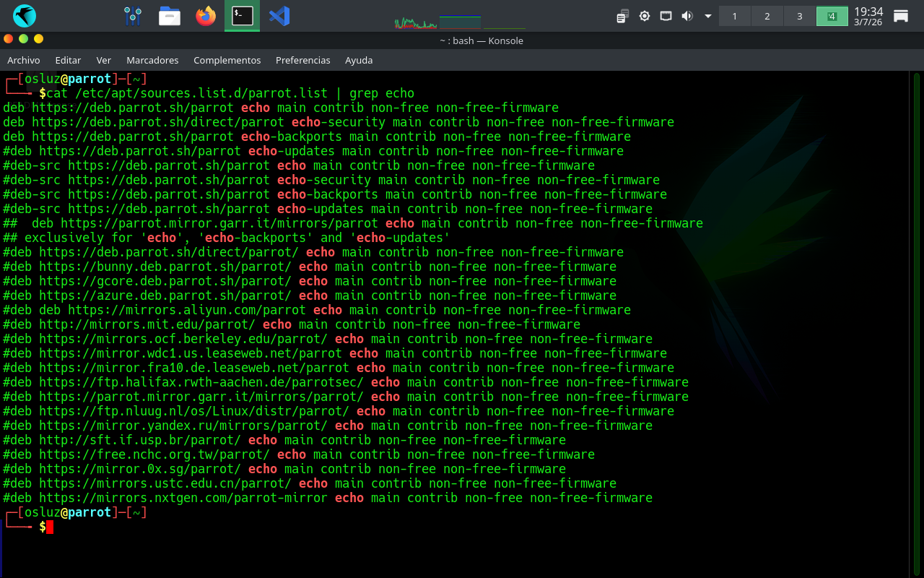
Task: Open the clipboard tray icon
Action: point(623,16)
